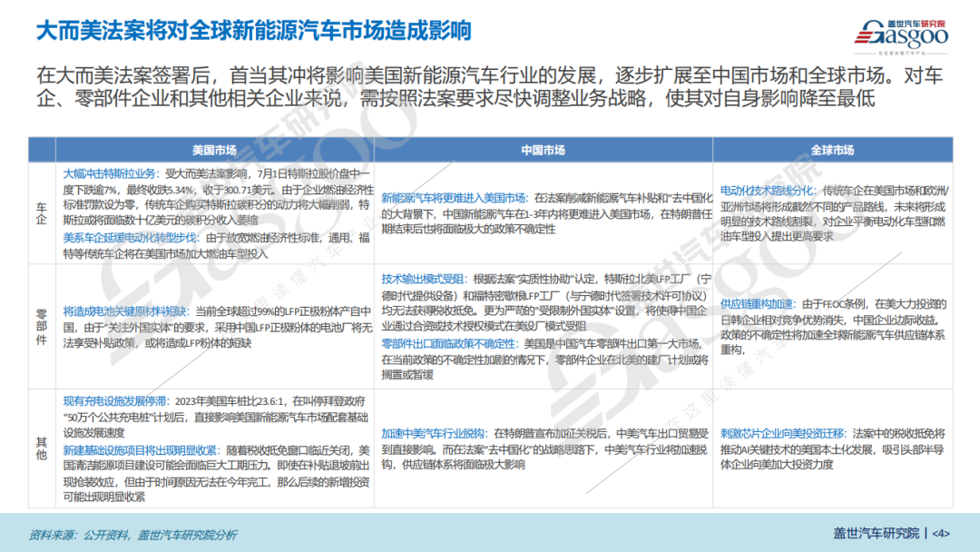Click the 车企 row label
Image resolution: width=980 pixels, height=552 pixels.
[x=42, y=213]
